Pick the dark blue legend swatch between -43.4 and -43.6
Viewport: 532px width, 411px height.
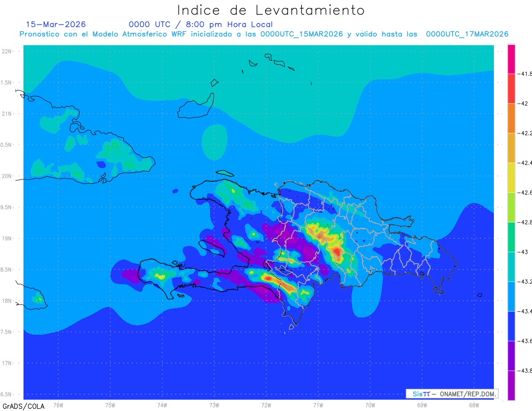(511, 326)
